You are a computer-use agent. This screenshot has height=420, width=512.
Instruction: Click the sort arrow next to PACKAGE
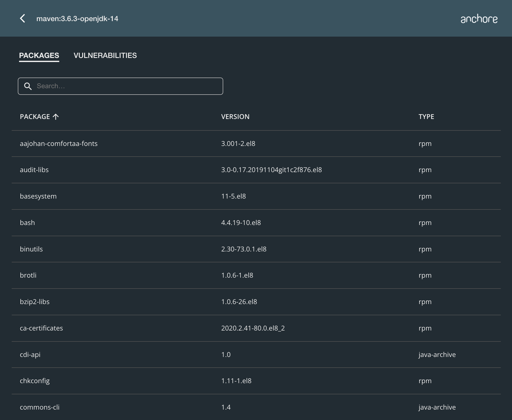point(56,116)
